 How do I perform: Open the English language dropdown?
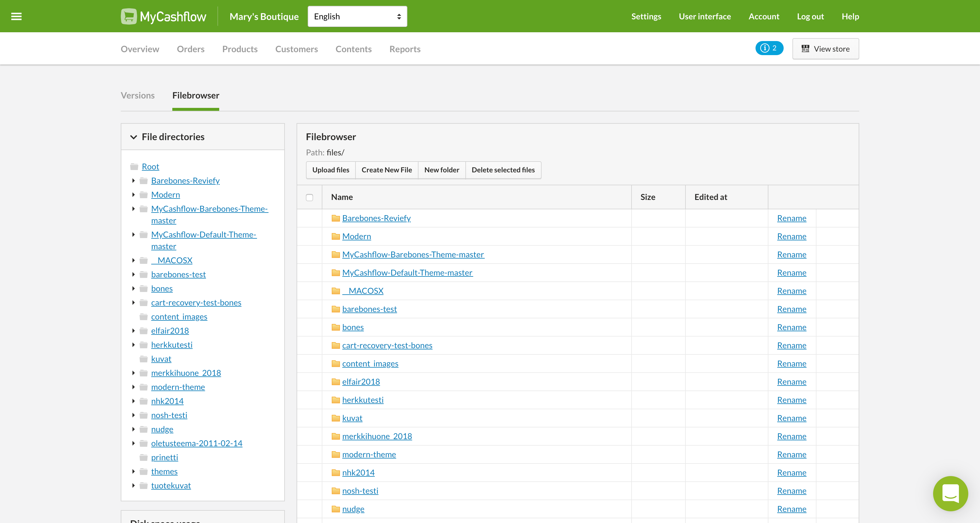pyautogui.click(x=357, y=16)
